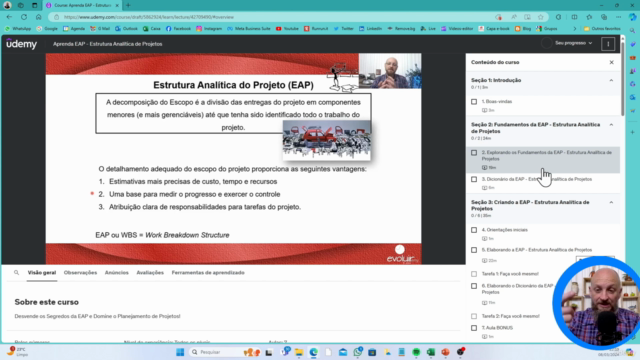The width and height of the screenshot is (640, 360).
Task: Open Windows Start menu
Action: coord(180,352)
